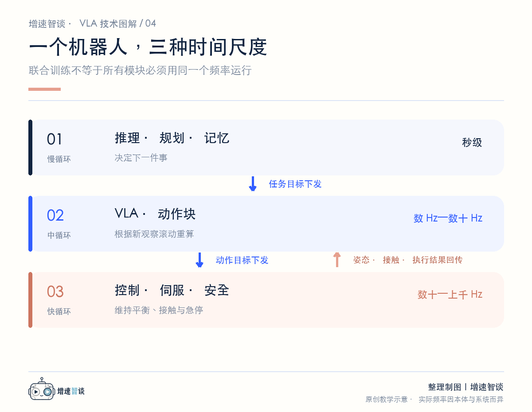Image resolution: width=532 pixels, height=412 pixels.
Task: Click the 数 Hz—数十 Hz frequency label
Action: pyautogui.click(x=448, y=218)
